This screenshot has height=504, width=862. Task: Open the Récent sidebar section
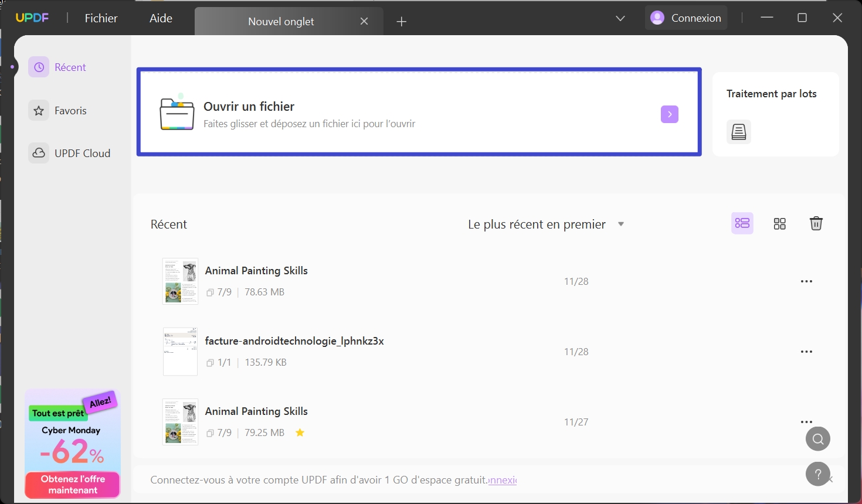tap(57, 67)
